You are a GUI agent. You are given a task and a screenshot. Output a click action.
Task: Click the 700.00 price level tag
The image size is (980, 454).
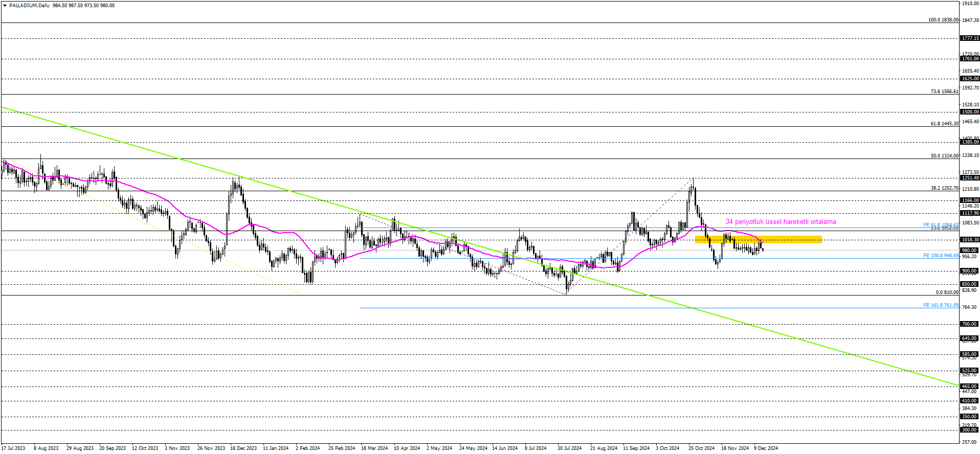tap(970, 324)
